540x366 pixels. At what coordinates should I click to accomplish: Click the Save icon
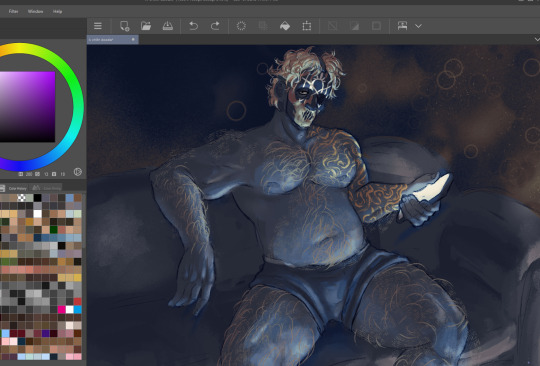168,26
